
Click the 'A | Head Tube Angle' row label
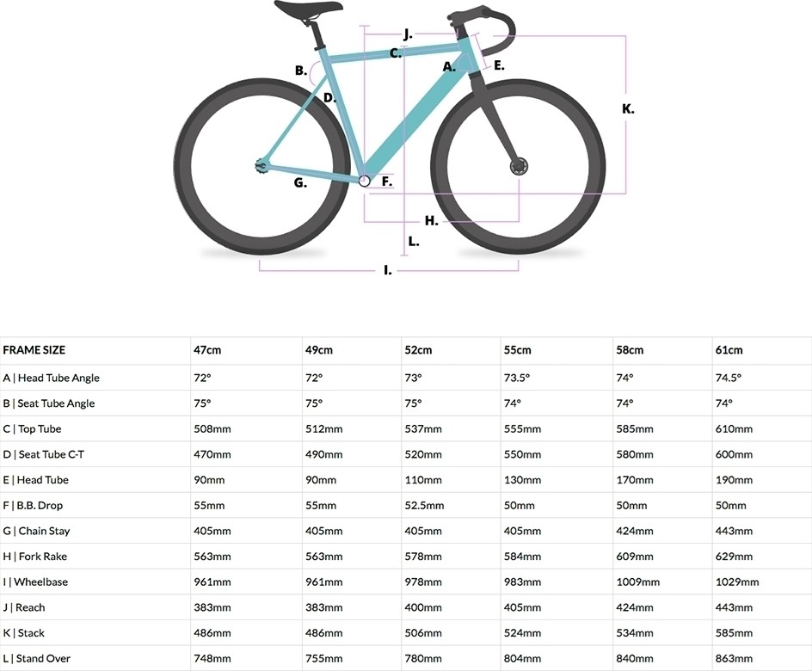(x=52, y=378)
